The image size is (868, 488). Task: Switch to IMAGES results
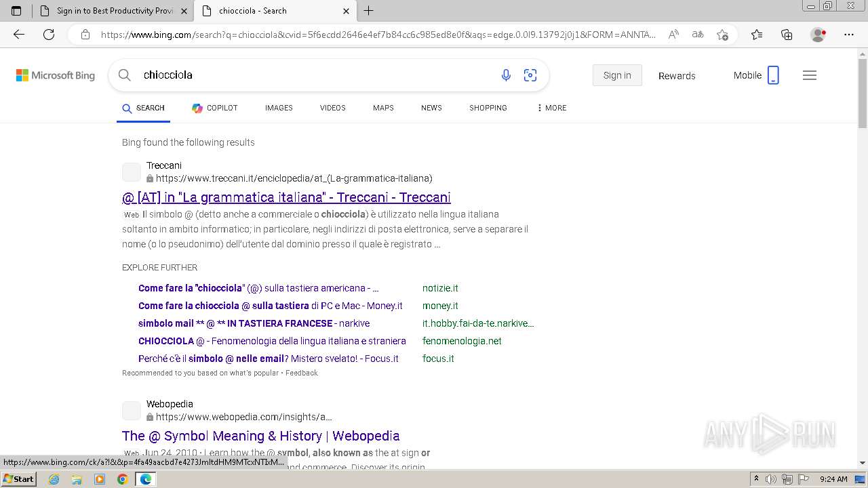[279, 108]
